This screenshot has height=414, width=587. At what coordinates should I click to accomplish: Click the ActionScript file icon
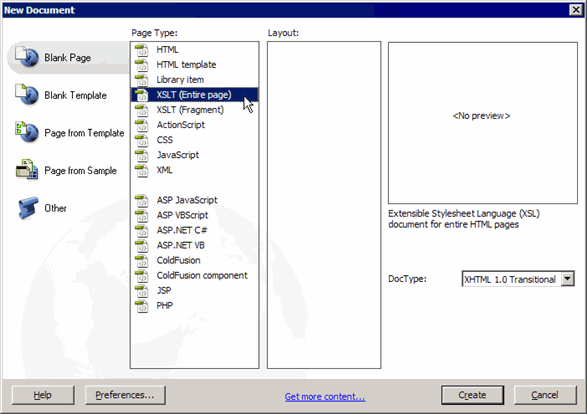pos(142,125)
